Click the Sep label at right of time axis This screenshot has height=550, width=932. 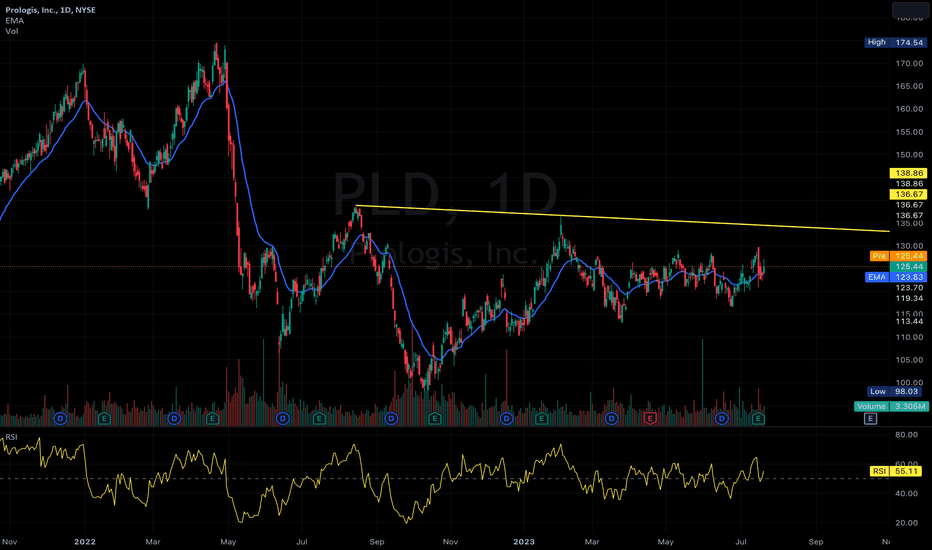pos(816,542)
